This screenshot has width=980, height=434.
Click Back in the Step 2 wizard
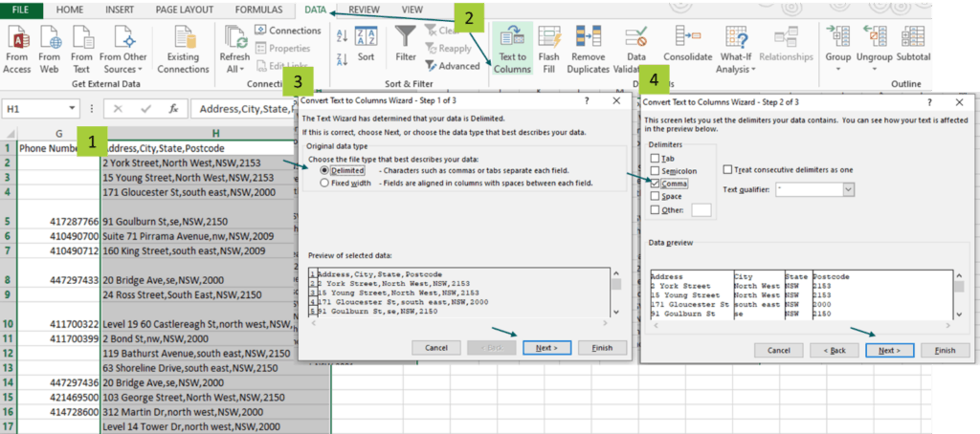835,350
